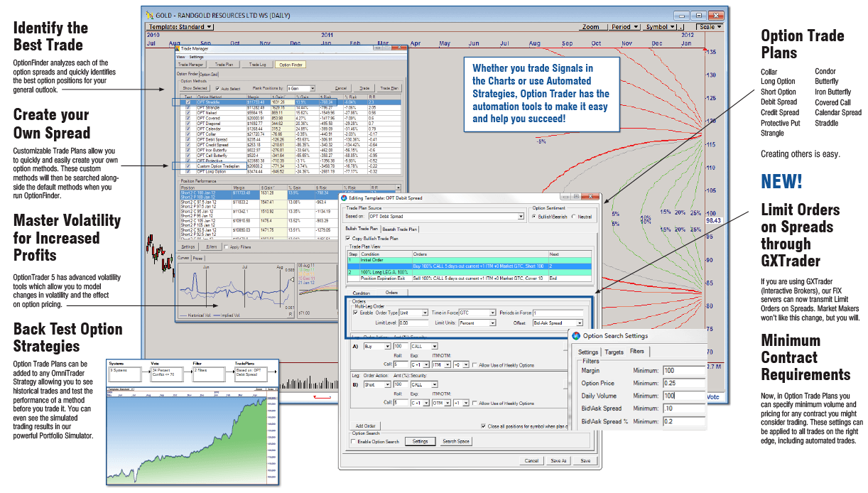Click the Margin Minimum input field
Viewport: 868px width, 493px height.
(x=684, y=370)
